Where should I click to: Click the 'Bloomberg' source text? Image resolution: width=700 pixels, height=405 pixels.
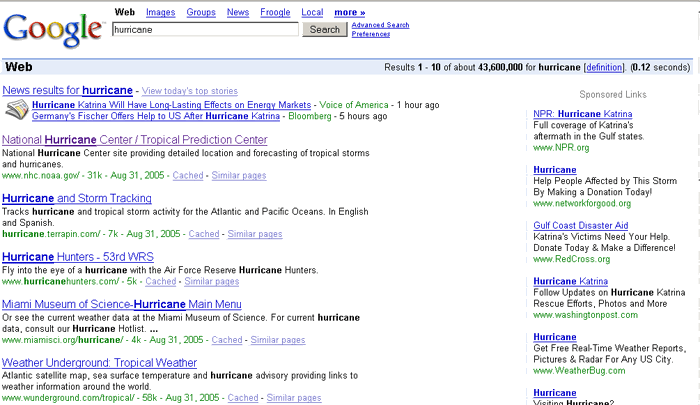(x=310, y=116)
